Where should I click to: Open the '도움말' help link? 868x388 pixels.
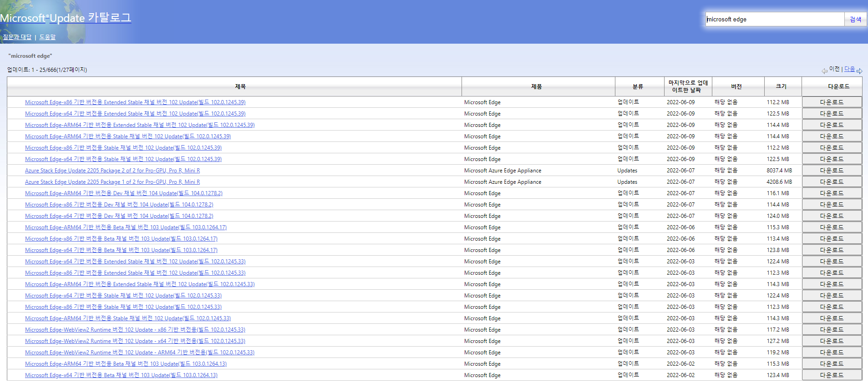click(47, 37)
